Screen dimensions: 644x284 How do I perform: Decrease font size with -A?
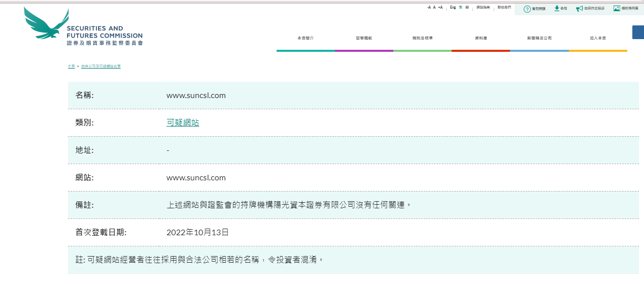tap(429, 8)
